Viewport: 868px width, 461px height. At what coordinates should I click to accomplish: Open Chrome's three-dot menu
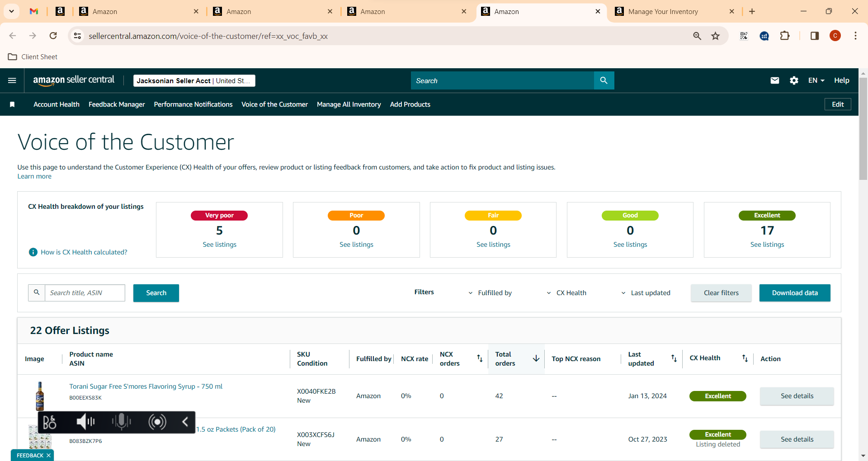pos(855,36)
